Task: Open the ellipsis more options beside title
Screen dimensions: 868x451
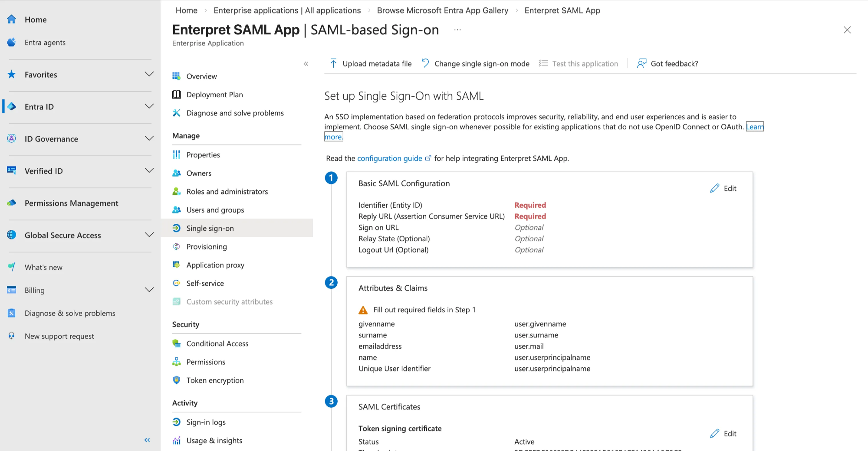Action: coord(457,30)
